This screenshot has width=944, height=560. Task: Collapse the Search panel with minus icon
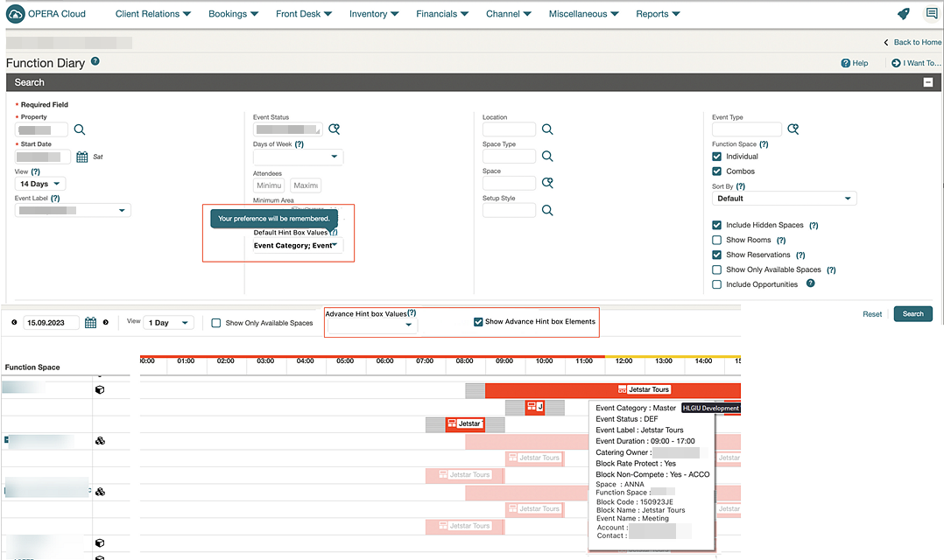(927, 82)
